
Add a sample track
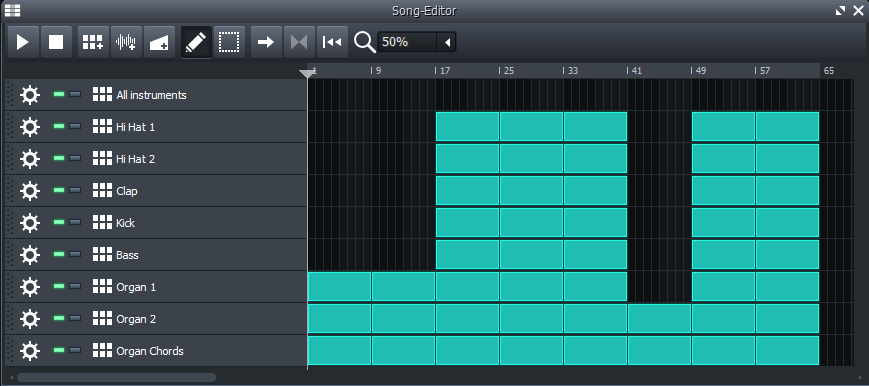(126, 42)
